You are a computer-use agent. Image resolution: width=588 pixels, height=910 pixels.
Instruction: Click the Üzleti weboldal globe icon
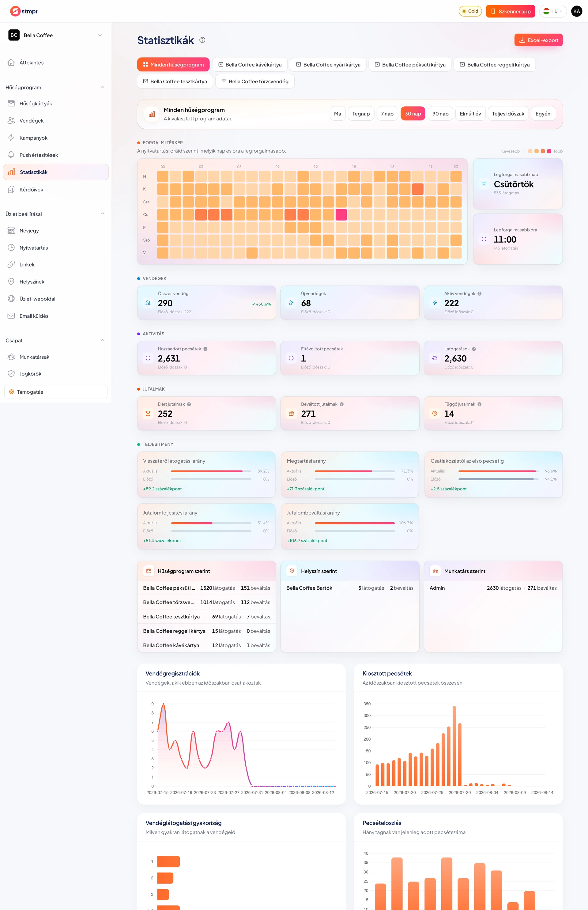(11, 299)
